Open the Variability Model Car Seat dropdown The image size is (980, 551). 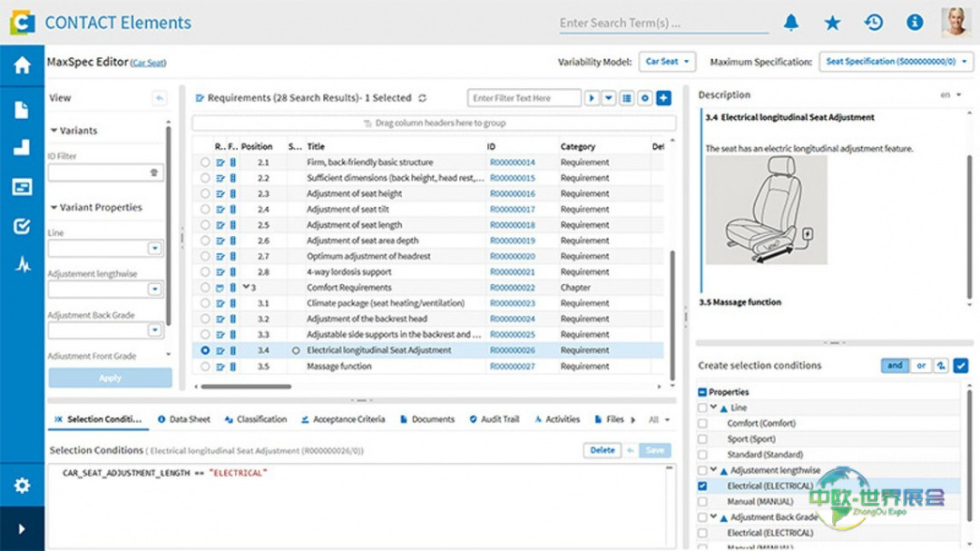coord(667,62)
